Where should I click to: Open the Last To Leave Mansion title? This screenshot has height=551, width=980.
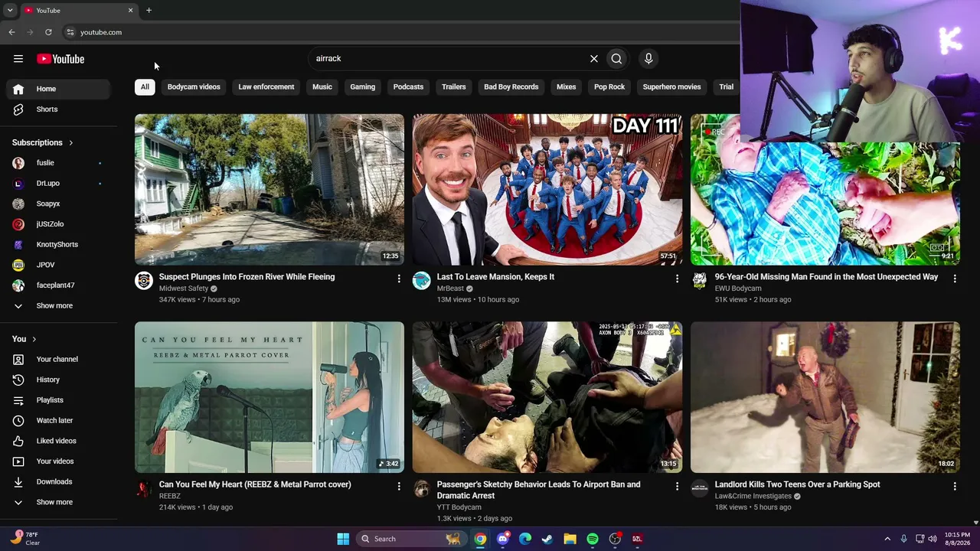tap(495, 277)
